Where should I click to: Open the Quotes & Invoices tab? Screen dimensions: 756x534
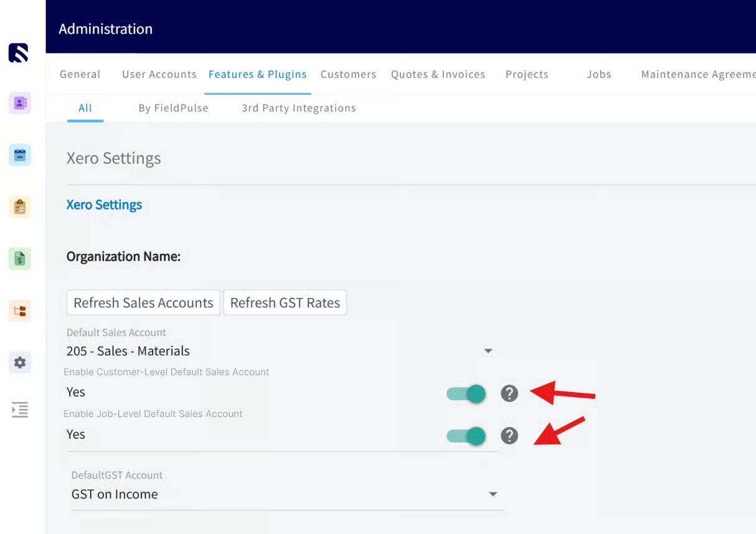(x=438, y=74)
